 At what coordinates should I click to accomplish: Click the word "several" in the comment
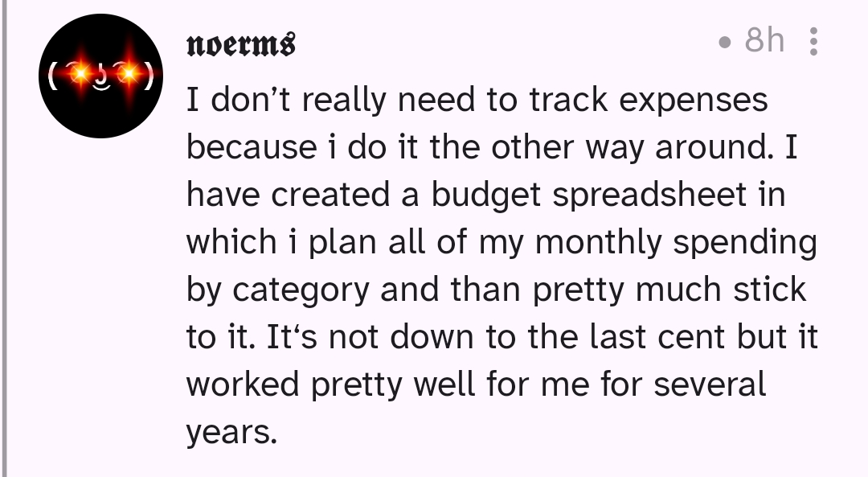pos(710,385)
